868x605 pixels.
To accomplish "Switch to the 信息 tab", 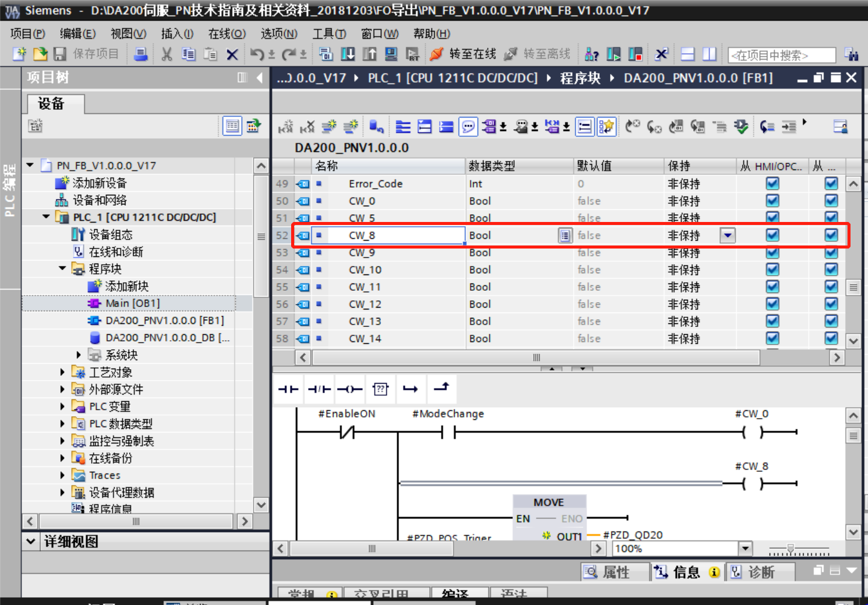I will pyautogui.click(x=687, y=572).
